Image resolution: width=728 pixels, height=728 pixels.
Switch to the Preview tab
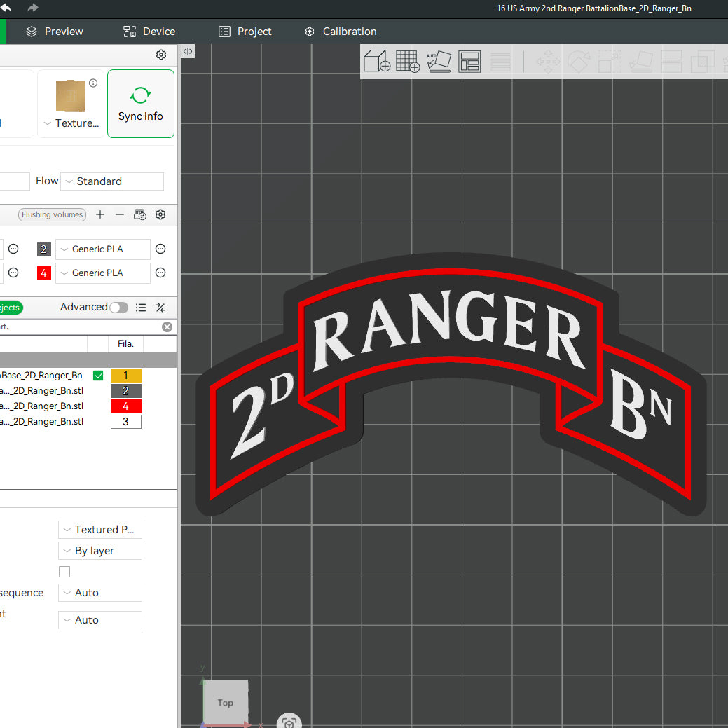(55, 32)
